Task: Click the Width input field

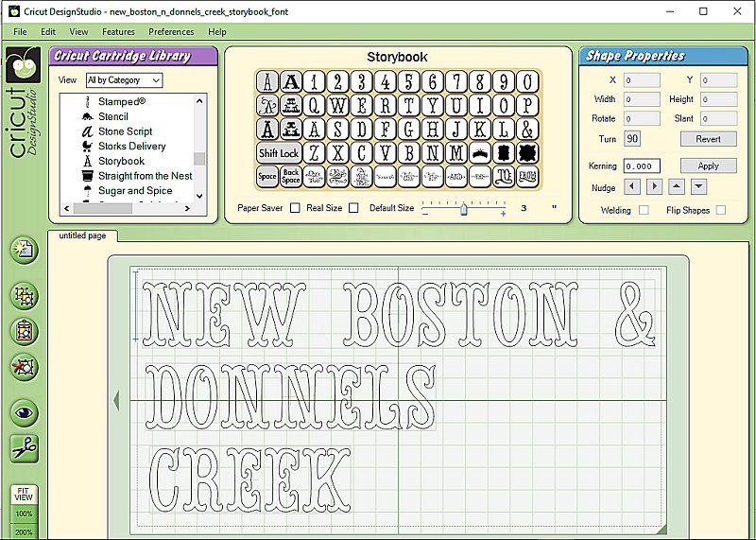Action: click(x=642, y=99)
